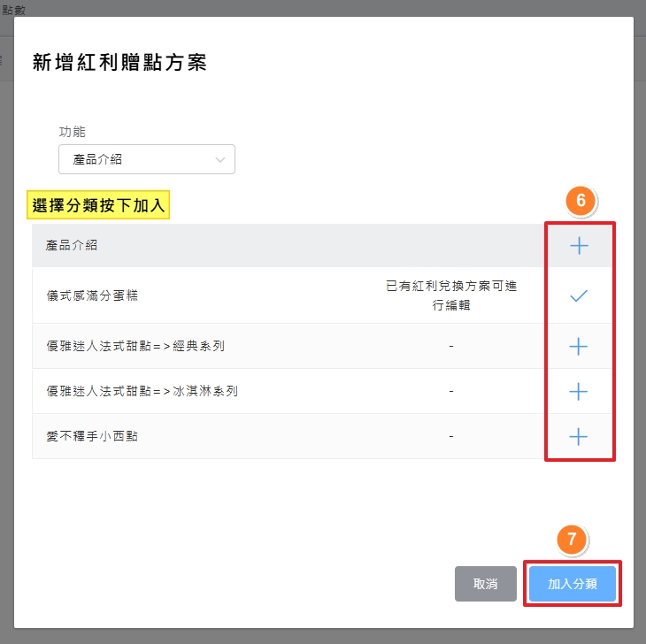
Task: Open the 功能 dropdown showing 產品介紹
Action: point(146,159)
